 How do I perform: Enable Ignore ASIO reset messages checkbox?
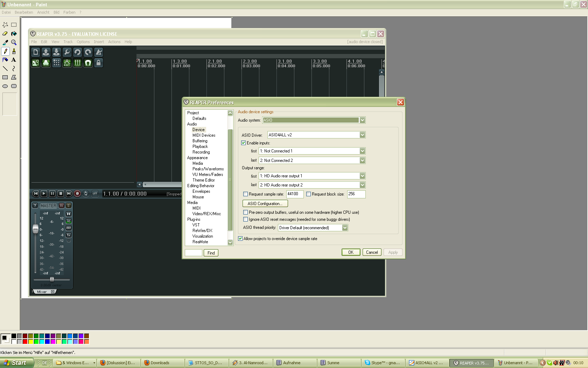pyautogui.click(x=246, y=219)
